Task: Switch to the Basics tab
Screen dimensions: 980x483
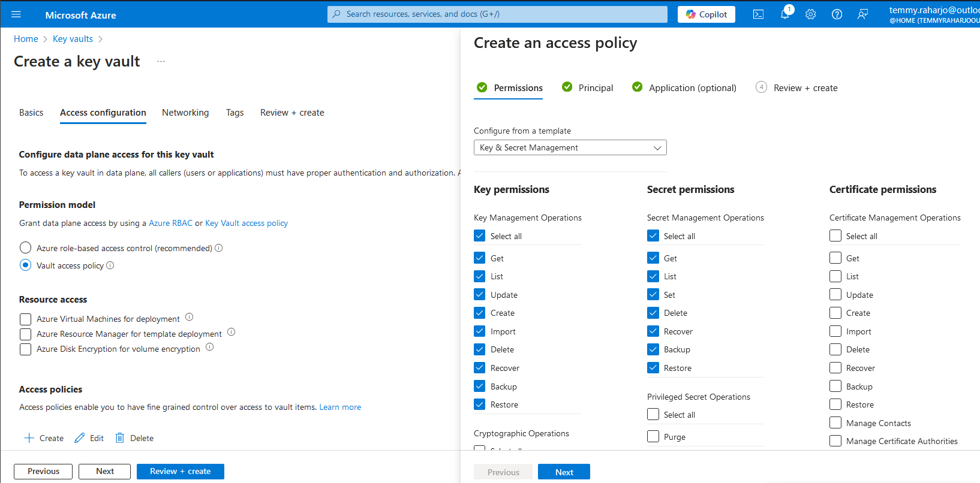Action: pos(31,113)
